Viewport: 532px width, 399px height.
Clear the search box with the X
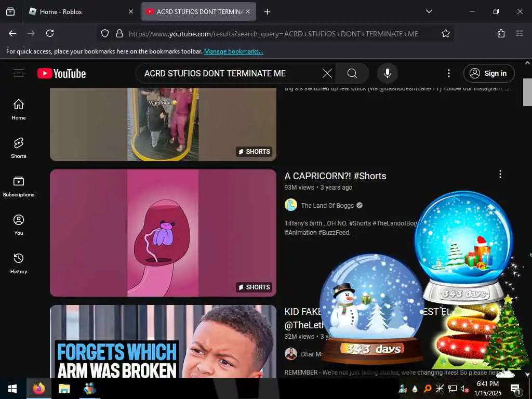(327, 73)
